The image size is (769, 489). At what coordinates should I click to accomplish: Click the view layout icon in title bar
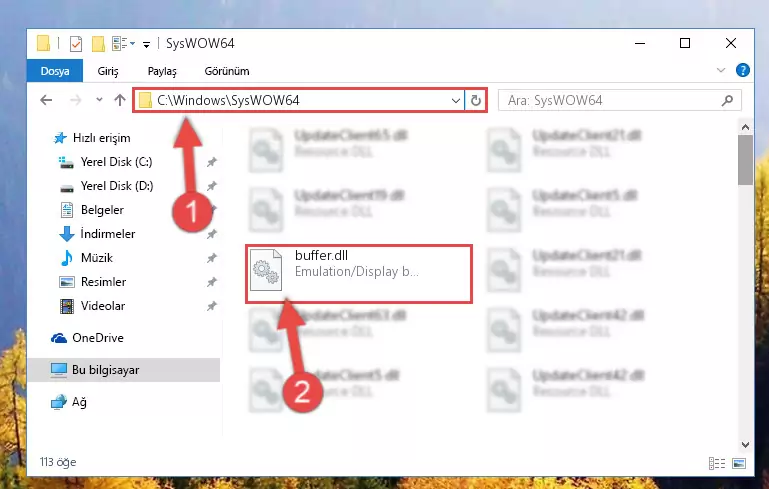tap(123, 44)
